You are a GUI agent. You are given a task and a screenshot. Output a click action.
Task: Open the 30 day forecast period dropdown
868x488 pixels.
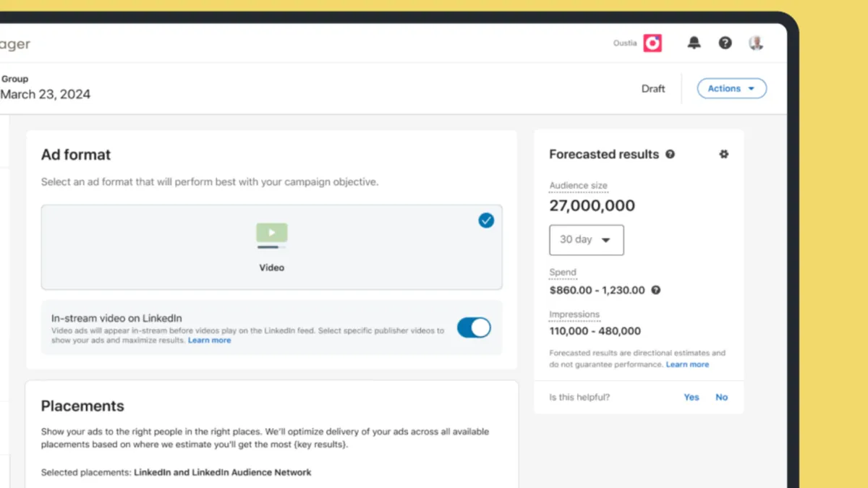[586, 239]
